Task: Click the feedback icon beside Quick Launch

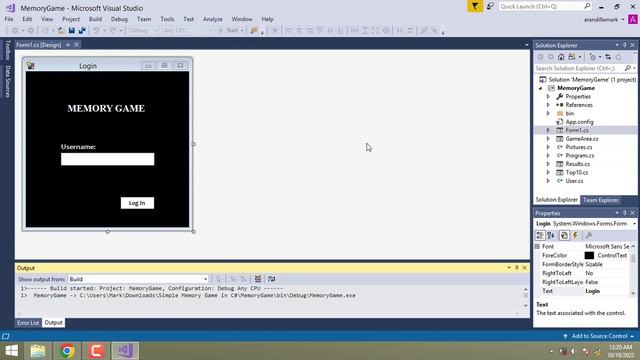Action: coord(490,6)
